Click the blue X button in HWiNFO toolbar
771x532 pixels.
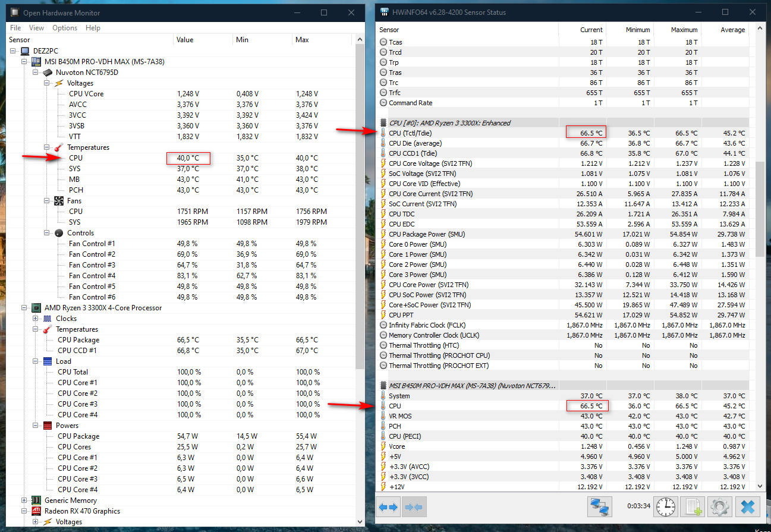coord(748,507)
